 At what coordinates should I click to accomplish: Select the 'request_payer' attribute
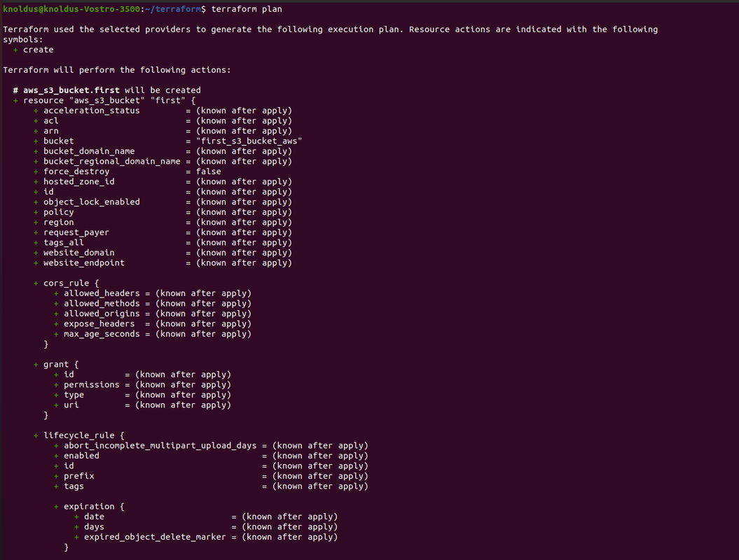(76, 232)
